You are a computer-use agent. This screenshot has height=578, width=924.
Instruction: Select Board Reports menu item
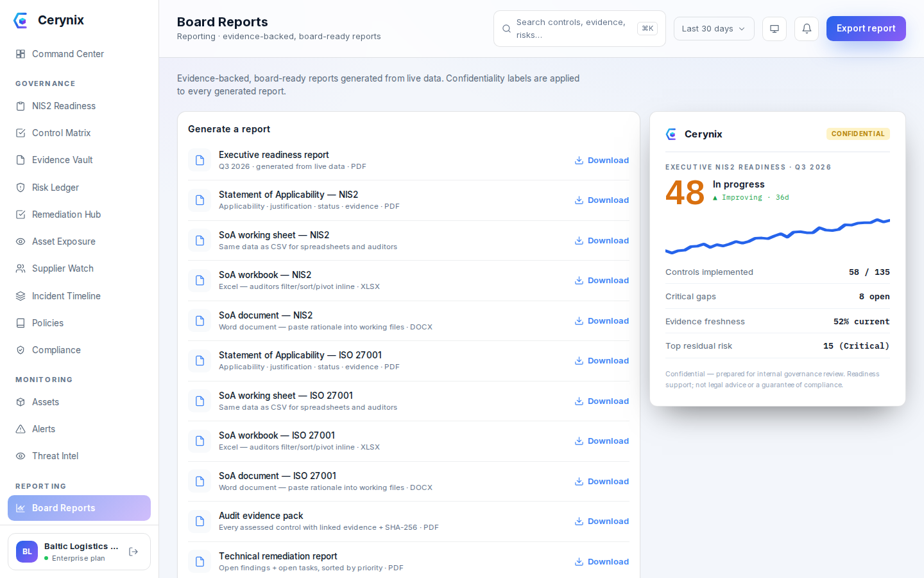[80, 508]
